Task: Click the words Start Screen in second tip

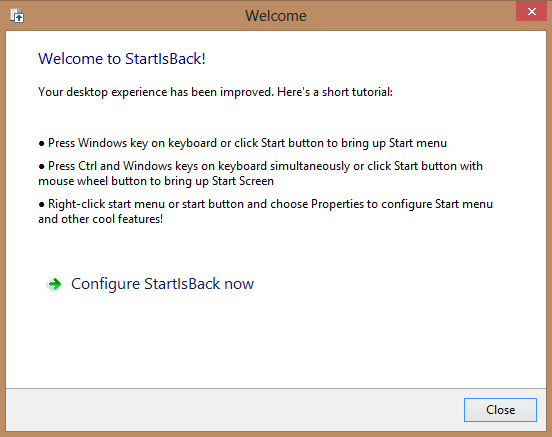Action: pos(243,181)
